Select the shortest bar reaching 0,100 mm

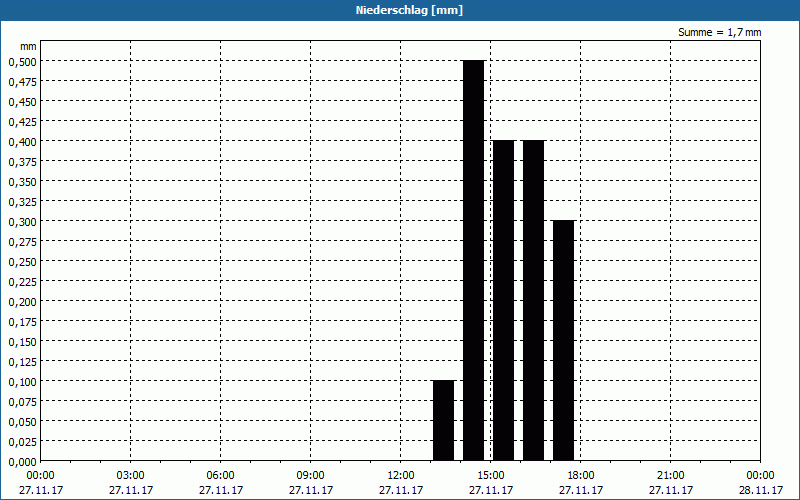point(443,420)
